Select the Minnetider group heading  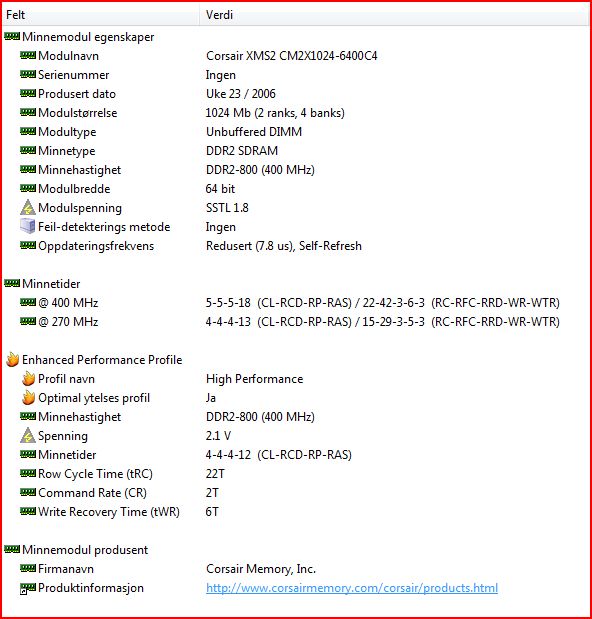click(296, 283)
